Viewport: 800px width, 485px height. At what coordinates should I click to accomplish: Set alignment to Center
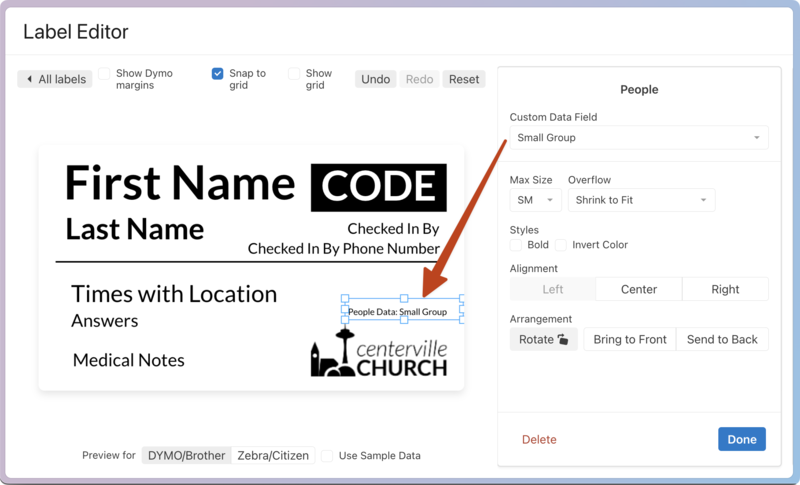[639, 289]
